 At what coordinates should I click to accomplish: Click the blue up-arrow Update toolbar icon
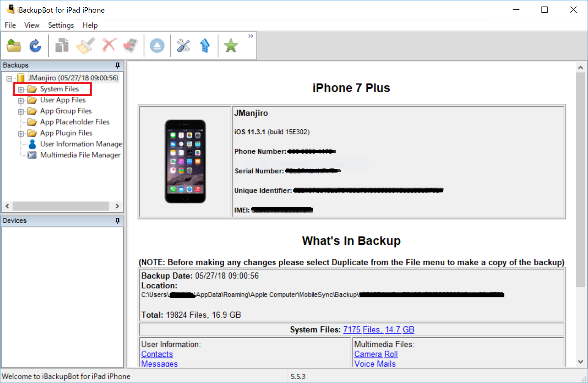(205, 45)
